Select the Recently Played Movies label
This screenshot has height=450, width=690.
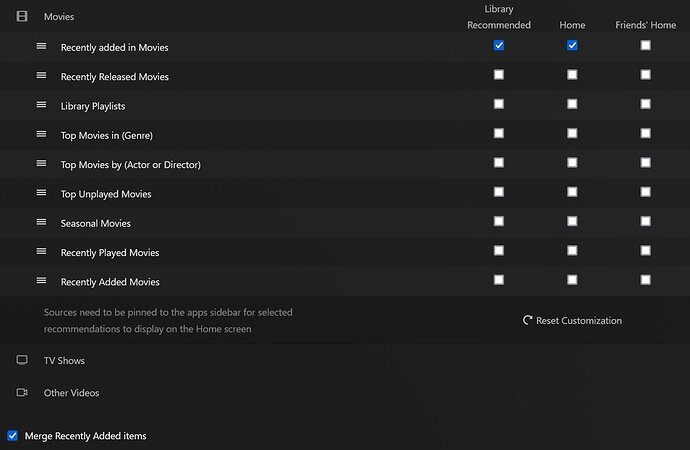[x=110, y=253]
